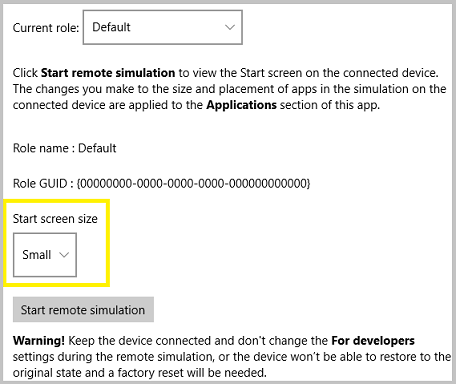Click the Default value after Role name
This screenshot has width=456, height=384.
pyautogui.click(x=97, y=148)
